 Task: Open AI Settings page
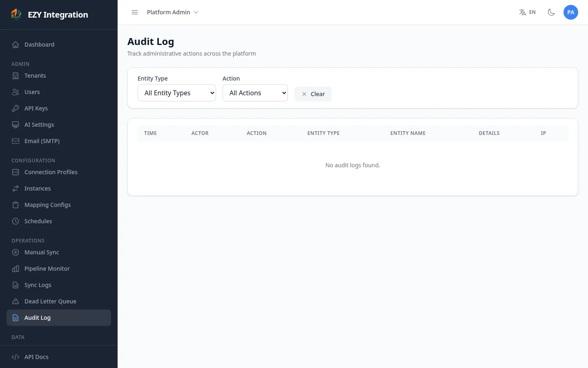(59, 125)
